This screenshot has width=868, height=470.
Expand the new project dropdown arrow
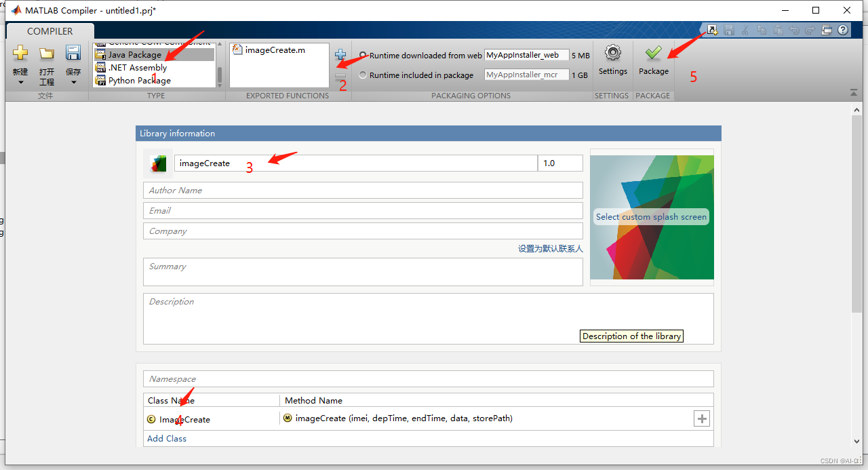pyautogui.click(x=20, y=83)
